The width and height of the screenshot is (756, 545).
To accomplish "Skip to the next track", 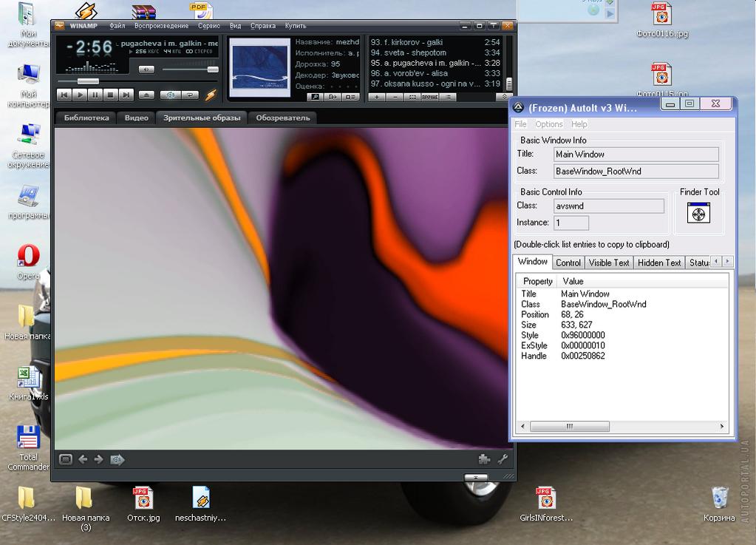I will (x=126, y=95).
